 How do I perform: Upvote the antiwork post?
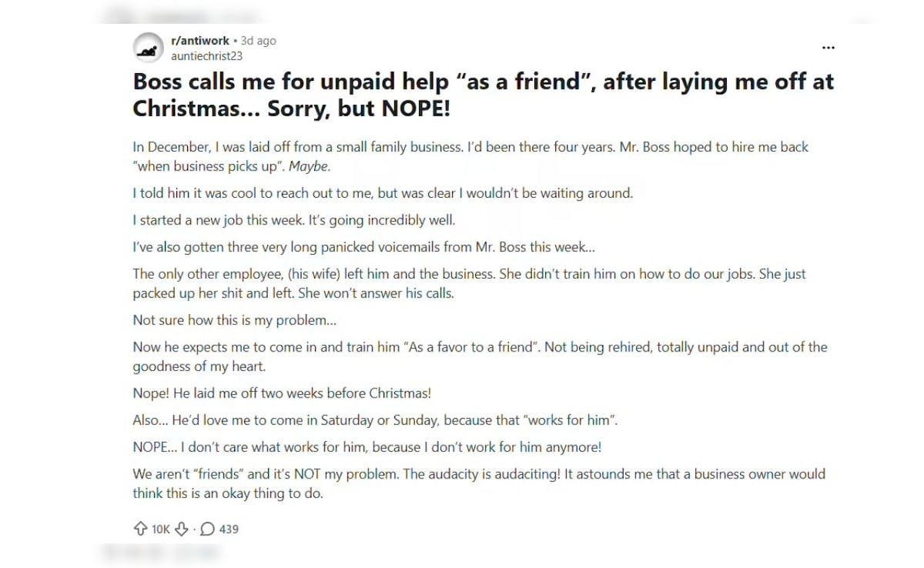[140, 529]
